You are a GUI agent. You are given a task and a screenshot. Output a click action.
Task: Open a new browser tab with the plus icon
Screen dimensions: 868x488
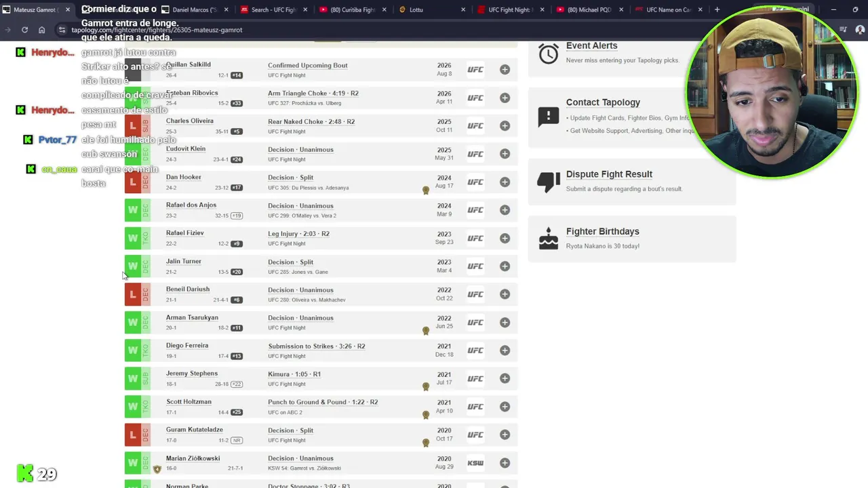[x=717, y=9]
